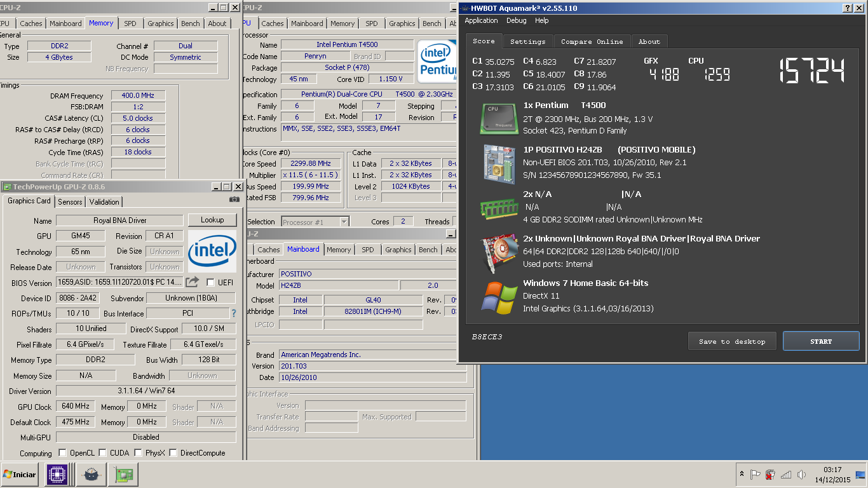Viewport: 868px width, 488px height.
Task: Toggle the PhysX computing checkbox
Action: pos(138,453)
